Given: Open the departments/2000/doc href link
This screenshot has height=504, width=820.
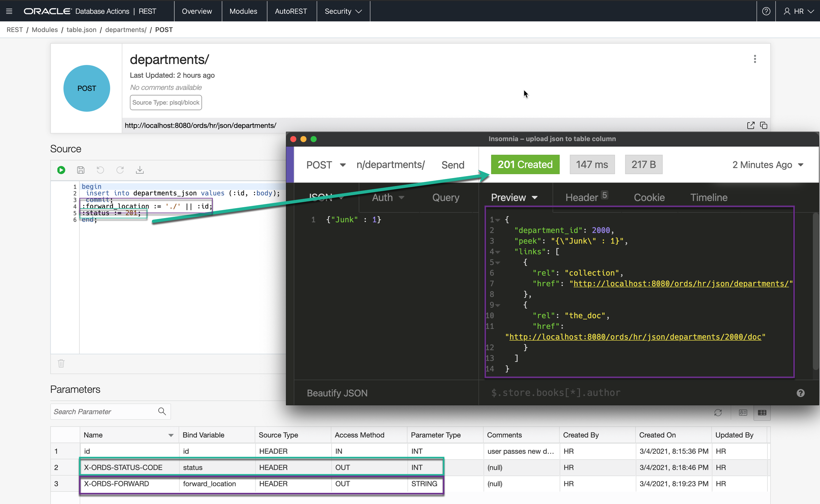Looking at the screenshot, I should [635, 337].
